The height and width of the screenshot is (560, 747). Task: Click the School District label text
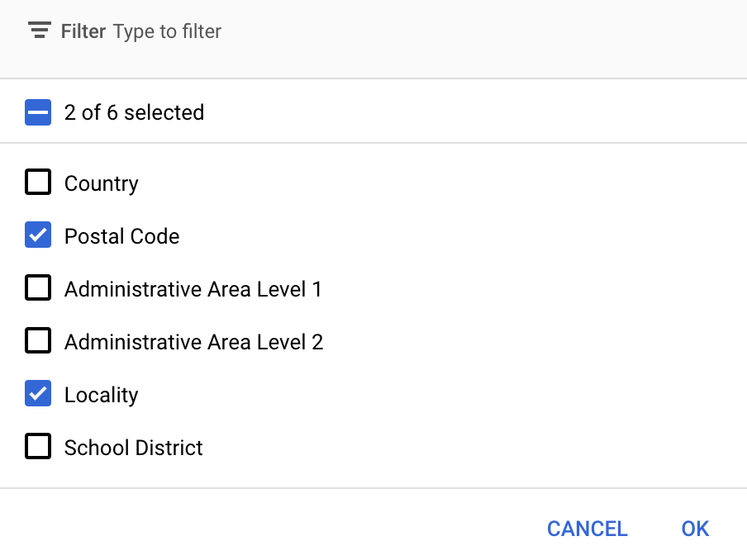pyautogui.click(x=133, y=447)
